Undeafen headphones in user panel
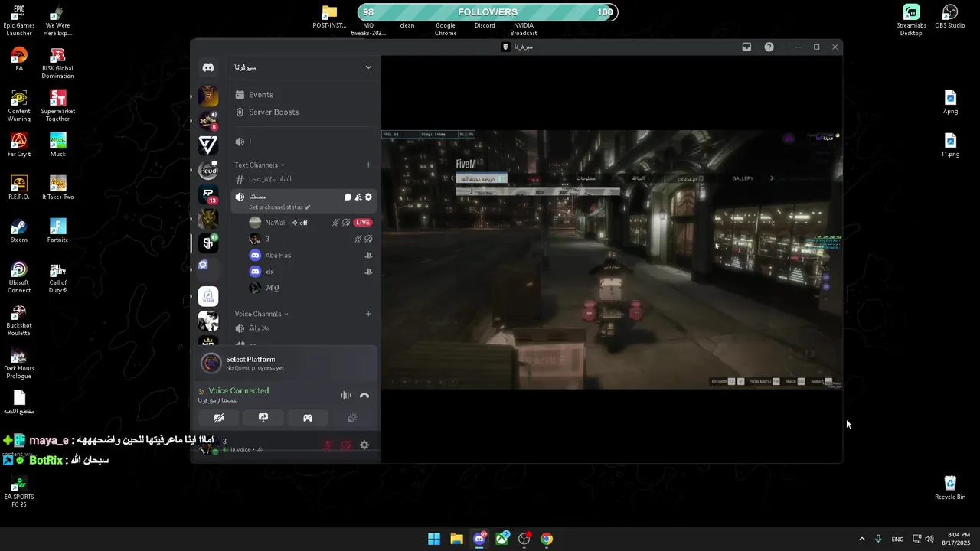The height and width of the screenshot is (551, 980). click(x=346, y=445)
